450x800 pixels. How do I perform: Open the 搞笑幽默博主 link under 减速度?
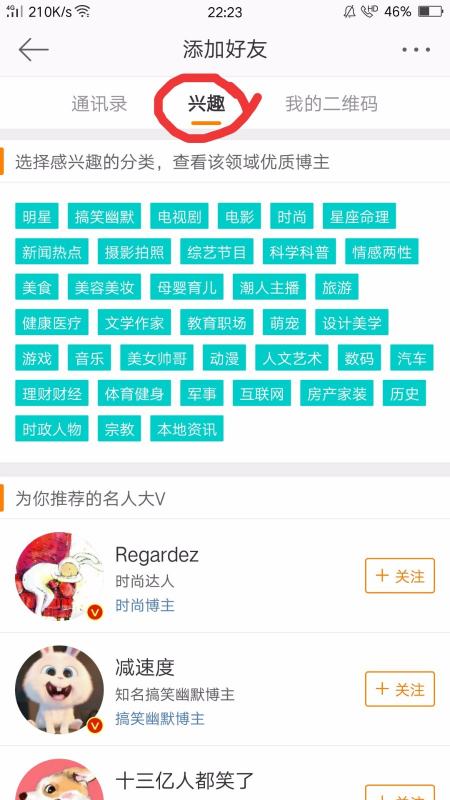(160, 719)
